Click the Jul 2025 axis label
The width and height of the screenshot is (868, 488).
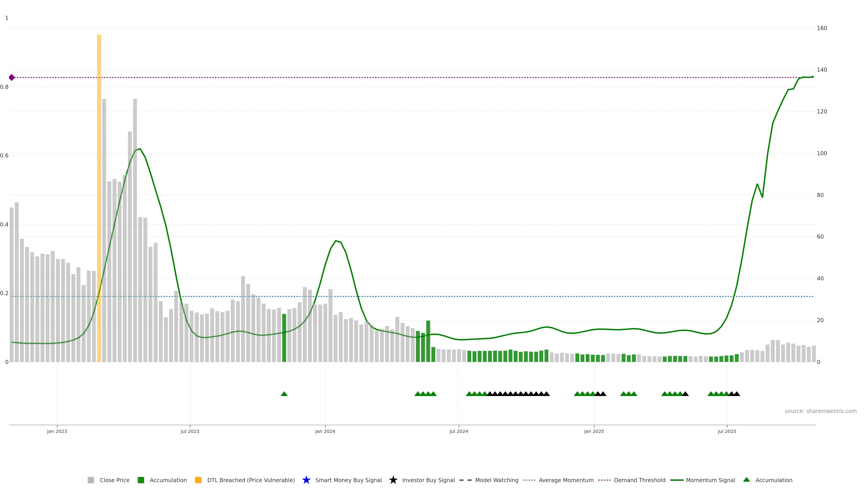tap(727, 431)
